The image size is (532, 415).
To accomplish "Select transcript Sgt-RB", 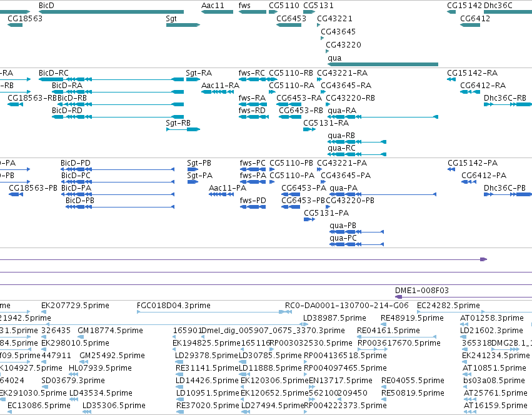I will 183,129.
